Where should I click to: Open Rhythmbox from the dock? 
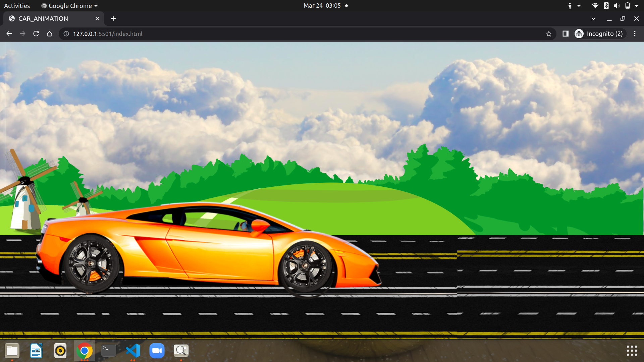[x=60, y=351]
